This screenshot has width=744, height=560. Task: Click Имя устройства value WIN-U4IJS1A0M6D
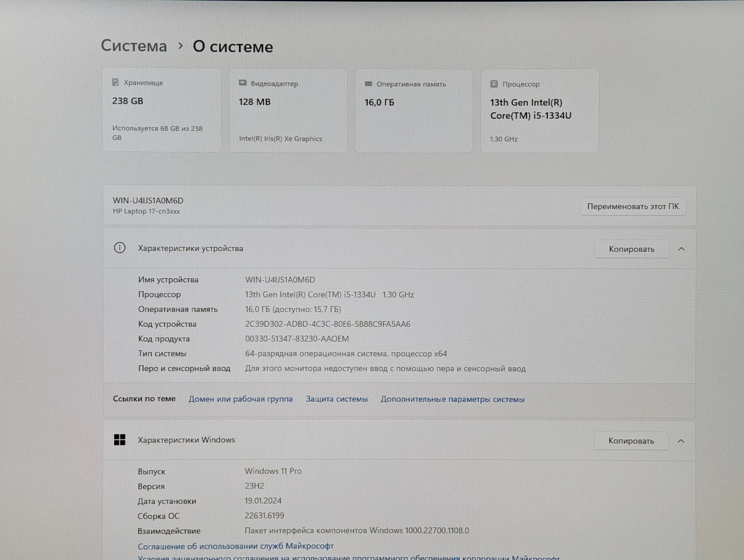[280, 280]
